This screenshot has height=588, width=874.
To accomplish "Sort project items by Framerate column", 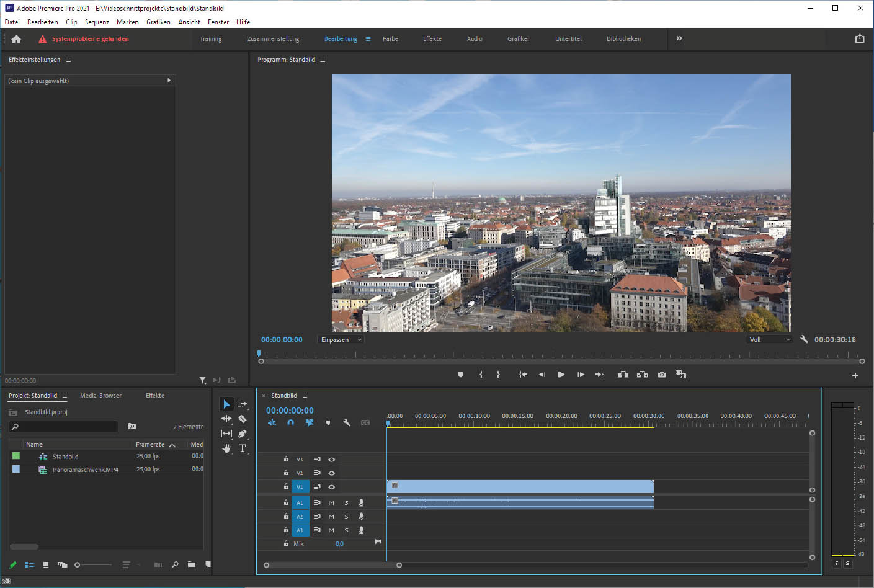I will click(x=150, y=445).
